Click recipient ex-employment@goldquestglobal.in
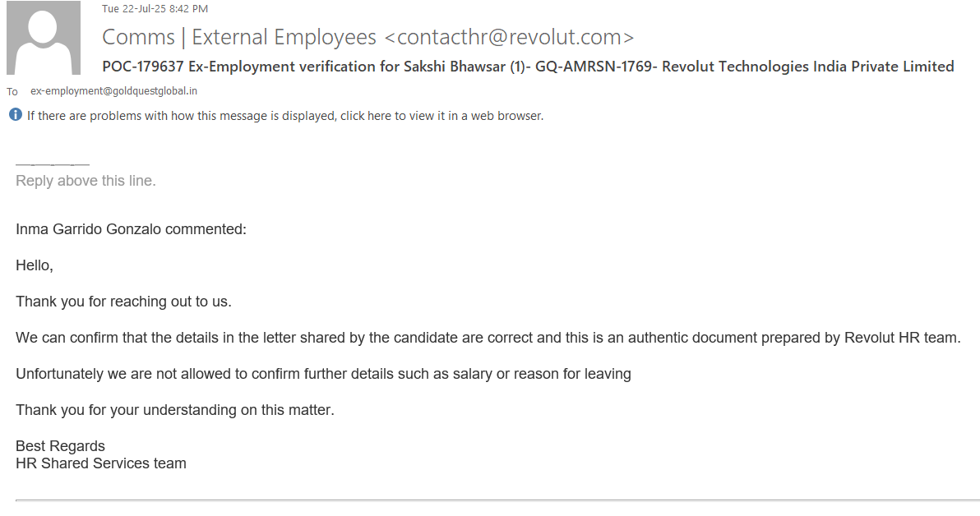Screen dimensions: 980x516 point(113,91)
